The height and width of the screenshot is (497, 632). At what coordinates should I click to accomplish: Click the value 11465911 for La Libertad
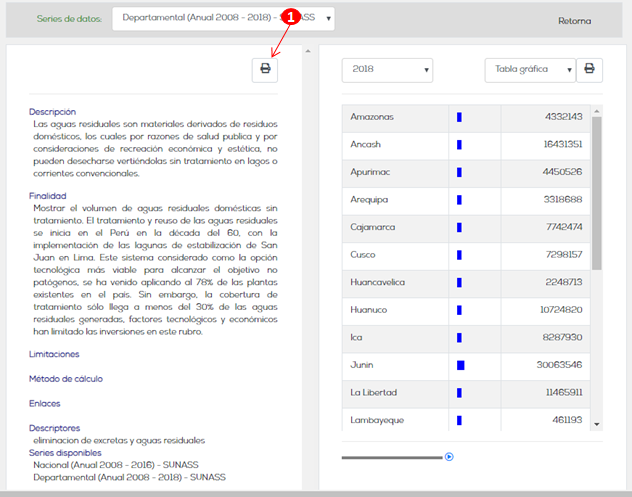pos(564,393)
